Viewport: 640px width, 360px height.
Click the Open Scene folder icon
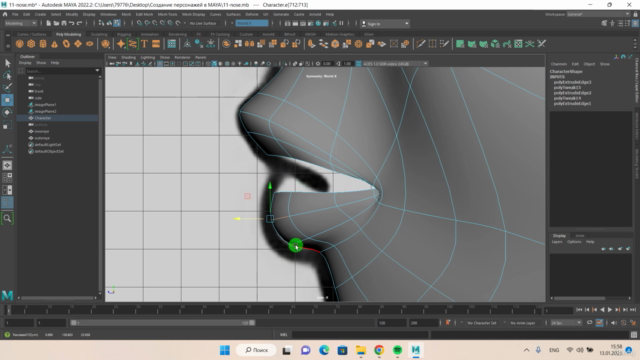click(x=56, y=23)
